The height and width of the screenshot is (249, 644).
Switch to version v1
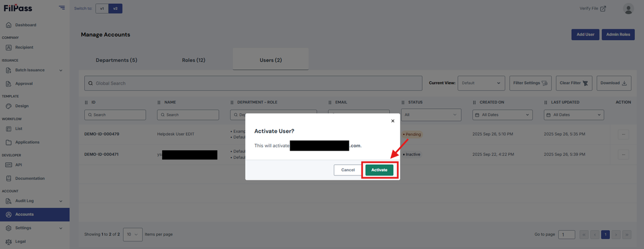[x=102, y=9]
